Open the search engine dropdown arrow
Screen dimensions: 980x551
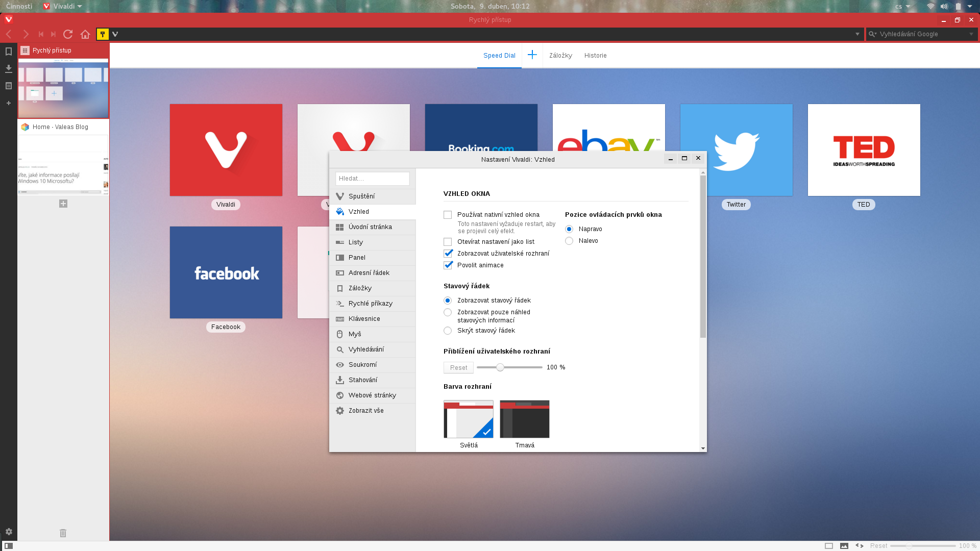click(x=971, y=34)
